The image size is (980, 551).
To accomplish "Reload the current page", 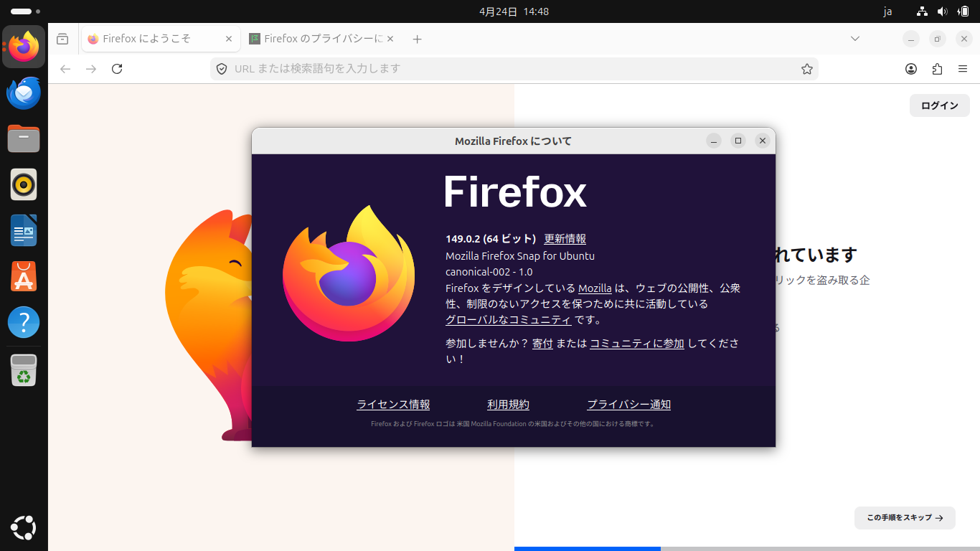I will point(117,69).
